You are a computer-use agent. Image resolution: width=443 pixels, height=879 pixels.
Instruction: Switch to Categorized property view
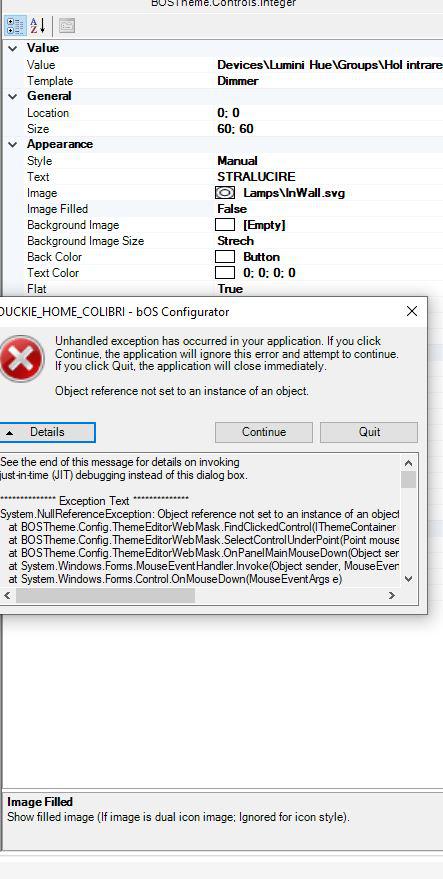(x=15, y=26)
